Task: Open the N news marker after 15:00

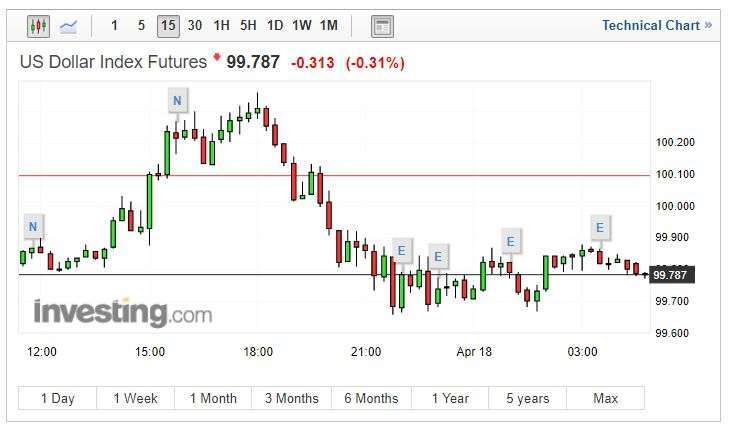Action: pos(177,101)
